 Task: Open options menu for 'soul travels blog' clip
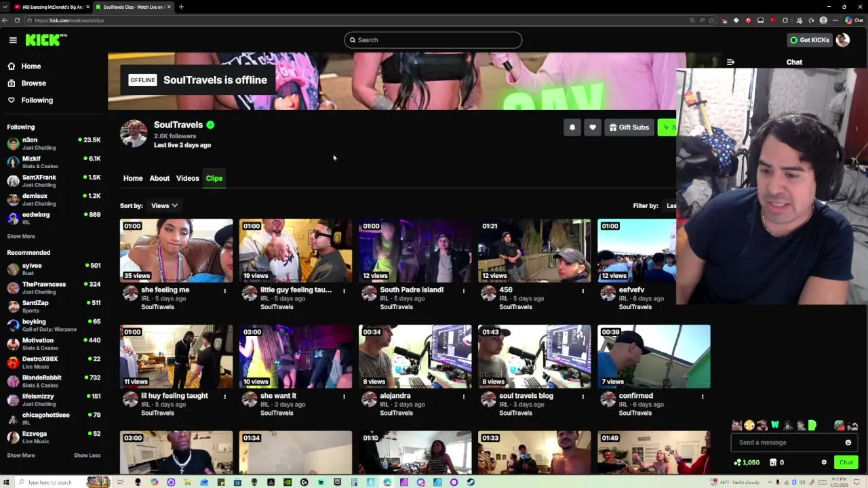[583, 396]
